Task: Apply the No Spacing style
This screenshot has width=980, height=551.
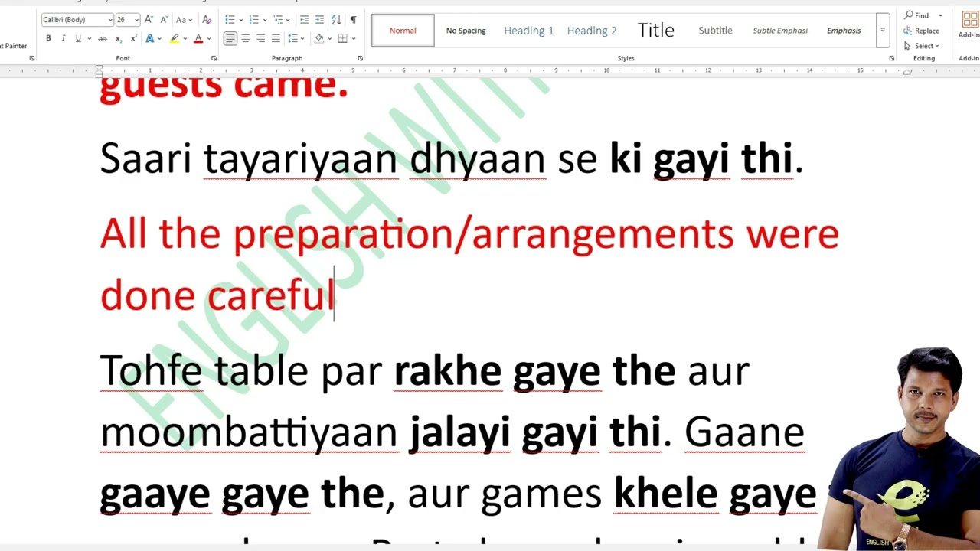Action: (466, 31)
